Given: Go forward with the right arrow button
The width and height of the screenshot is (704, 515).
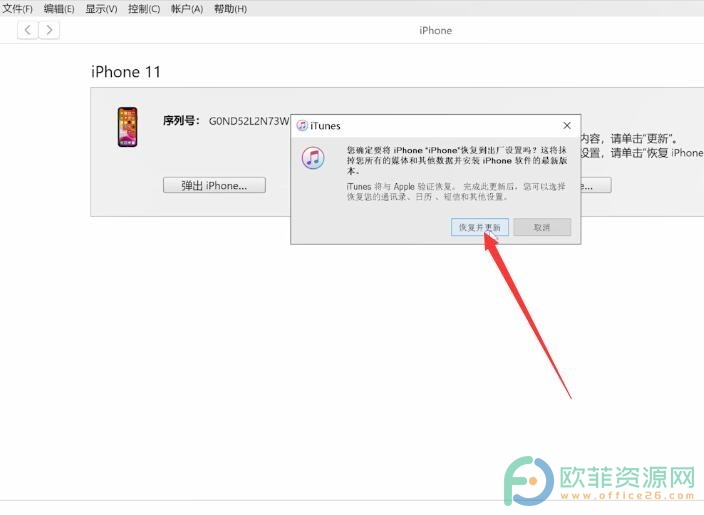Looking at the screenshot, I should (49, 30).
